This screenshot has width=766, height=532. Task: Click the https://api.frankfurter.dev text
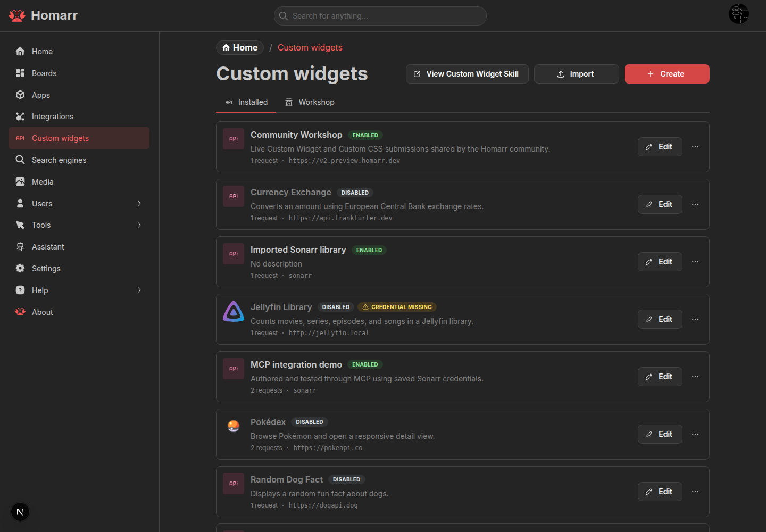(x=340, y=218)
